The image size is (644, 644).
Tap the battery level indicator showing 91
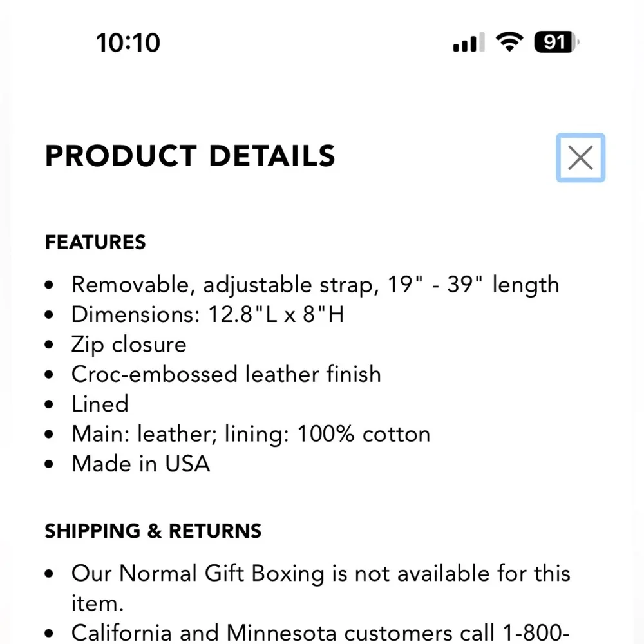tap(556, 43)
